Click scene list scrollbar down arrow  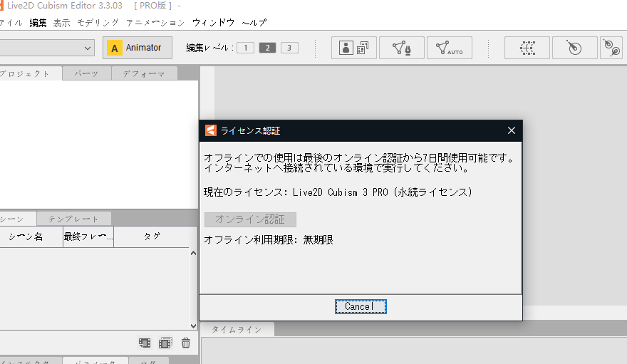tap(194, 324)
